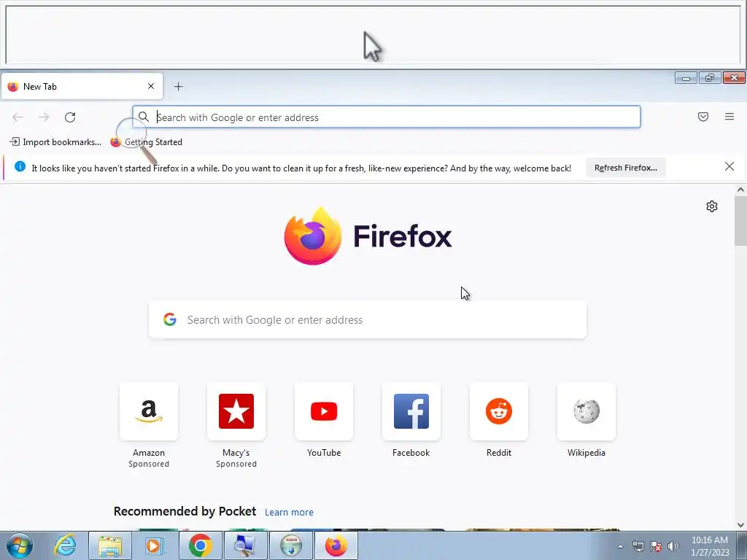Screen dimensions: 747x560
Task: Open the volume speaker tray icon
Action: pos(673,546)
